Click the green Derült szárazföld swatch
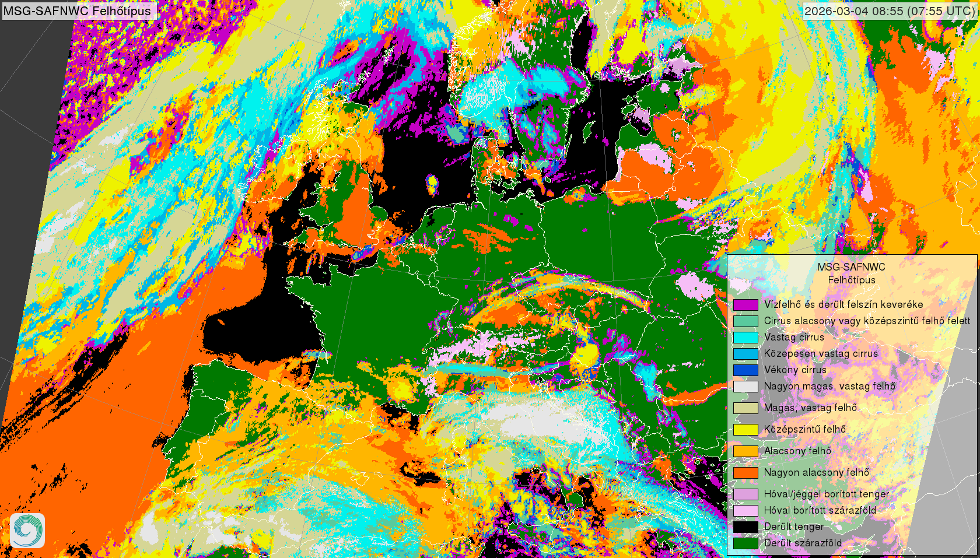The image size is (980, 558). [x=745, y=543]
